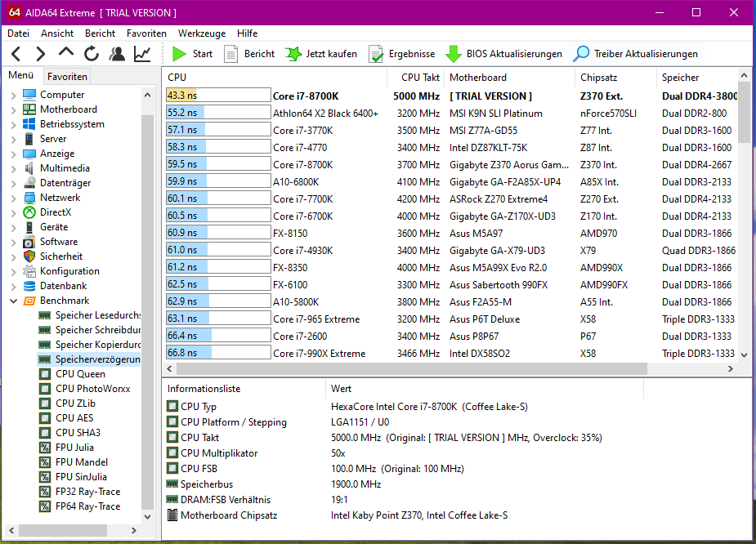Open the Bericht menu
The image size is (756, 544).
click(x=100, y=33)
